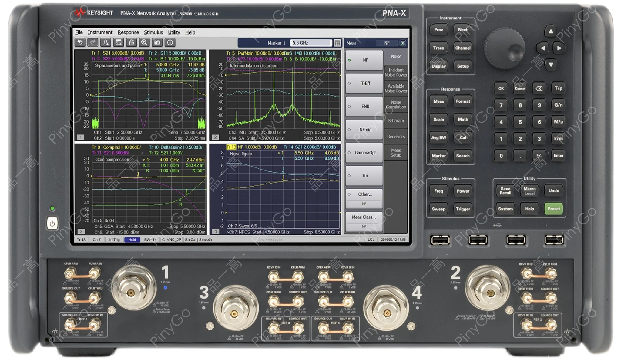Click the info circle toolbar icon
This screenshot has height=364, width=621.
point(170,42)
